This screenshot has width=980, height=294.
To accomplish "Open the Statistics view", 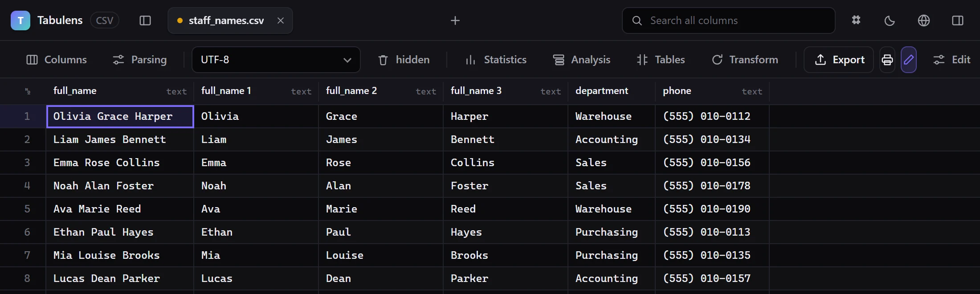I will point(496,60).
